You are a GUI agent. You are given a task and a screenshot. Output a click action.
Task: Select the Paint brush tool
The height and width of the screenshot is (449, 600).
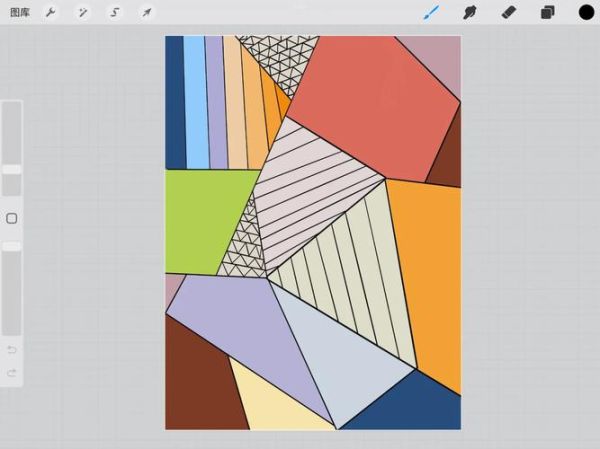[432, 13]
